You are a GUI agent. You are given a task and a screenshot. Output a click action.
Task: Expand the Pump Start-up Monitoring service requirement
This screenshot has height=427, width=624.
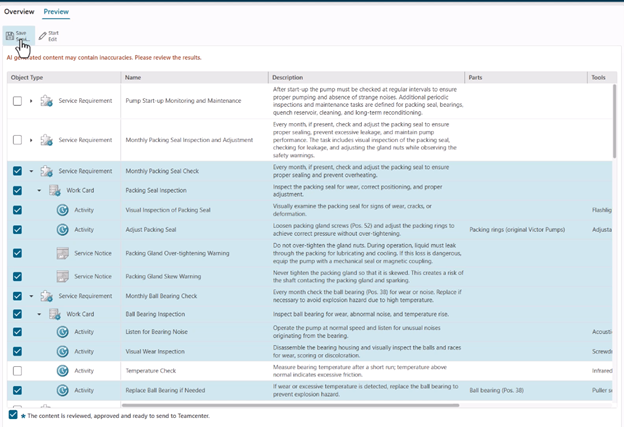coord(31,101)
